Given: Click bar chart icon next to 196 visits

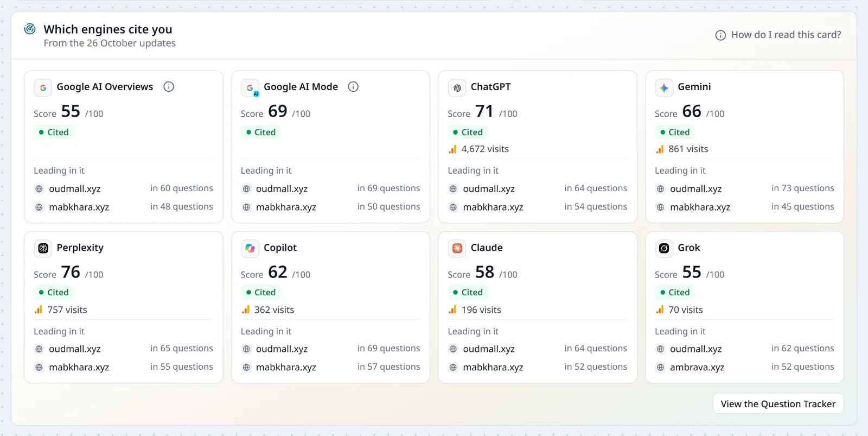Looking at the screenshot, I should [x=452, y=309].
